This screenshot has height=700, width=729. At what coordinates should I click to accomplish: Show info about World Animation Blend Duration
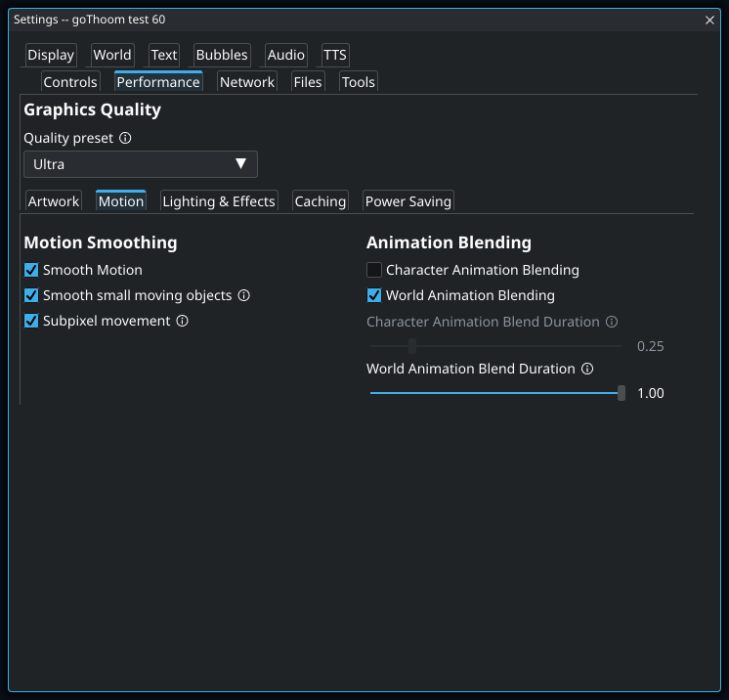pos(587,369)
